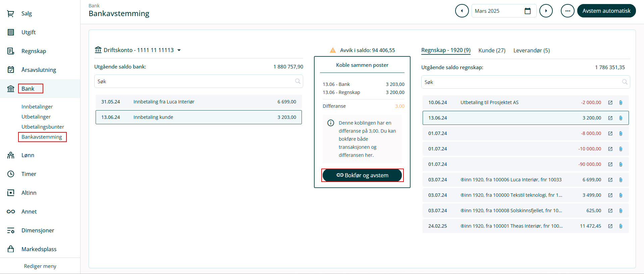Switch to the Kunde (27) tab
The image size is (644, 274).
pos(492,50)
